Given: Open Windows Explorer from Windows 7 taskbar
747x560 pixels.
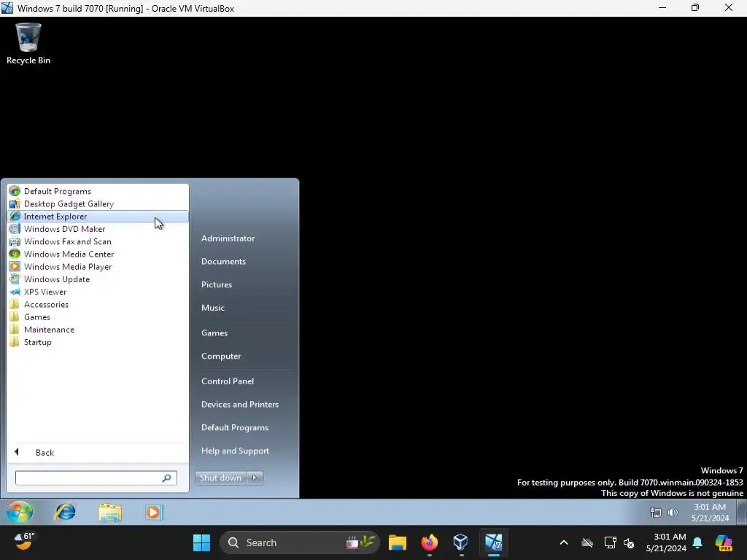Looking at the screenshot, I should tap(110, 513).
